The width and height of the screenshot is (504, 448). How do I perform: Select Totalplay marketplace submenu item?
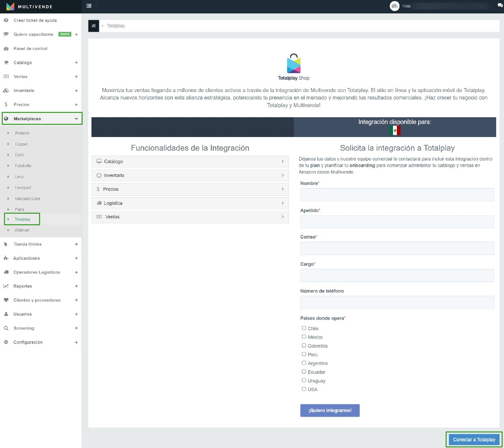tap(22, 219)
